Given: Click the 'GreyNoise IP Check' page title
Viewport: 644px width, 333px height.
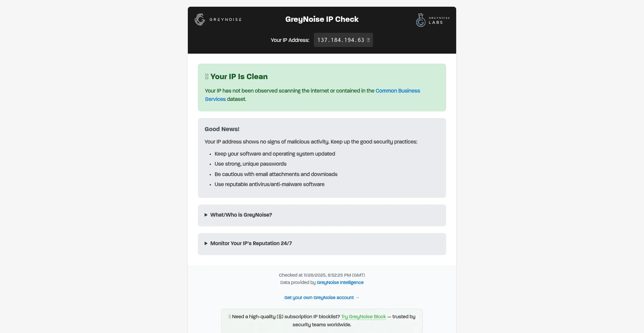Looking at the screenshot, I should click(322, 19).
